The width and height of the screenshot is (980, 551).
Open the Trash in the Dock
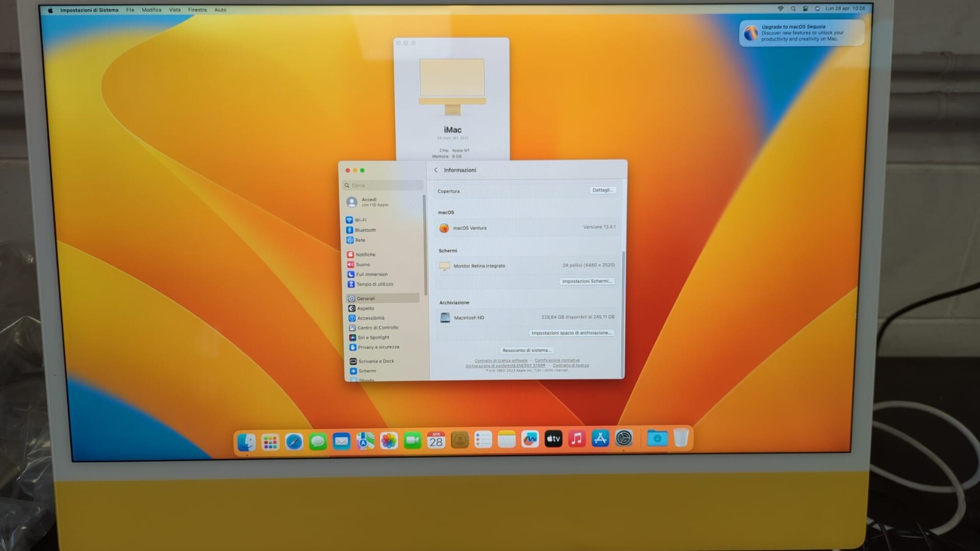click(681, 437)
